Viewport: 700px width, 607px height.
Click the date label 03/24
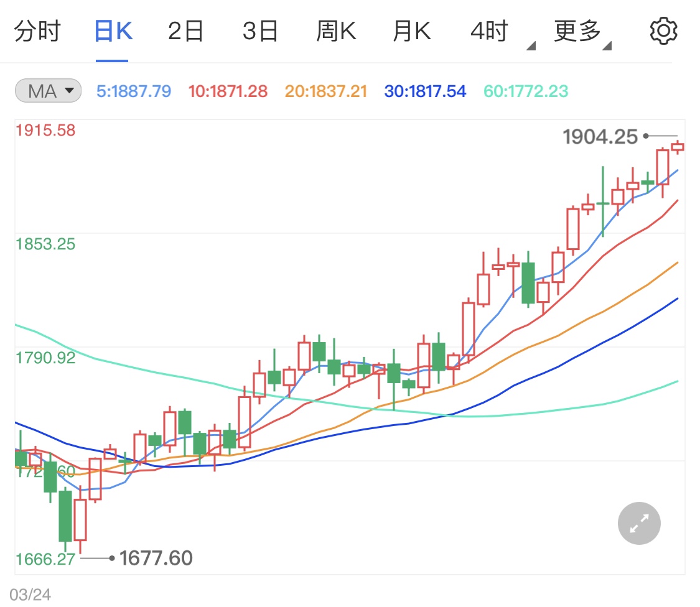tap(30, 595)
